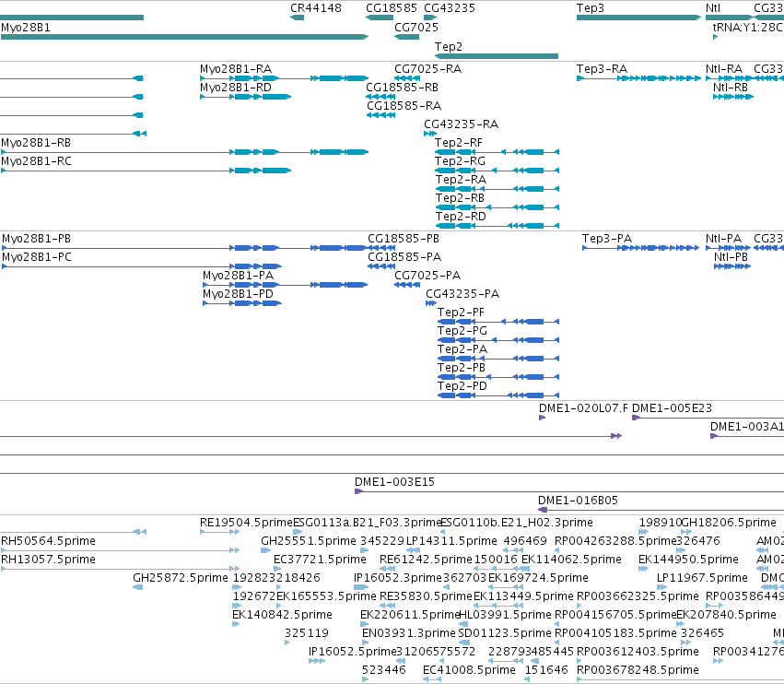This screenshot has width=784, height=684.
Task: Select protein Tep2-PG
Action: tap(498, 340)
